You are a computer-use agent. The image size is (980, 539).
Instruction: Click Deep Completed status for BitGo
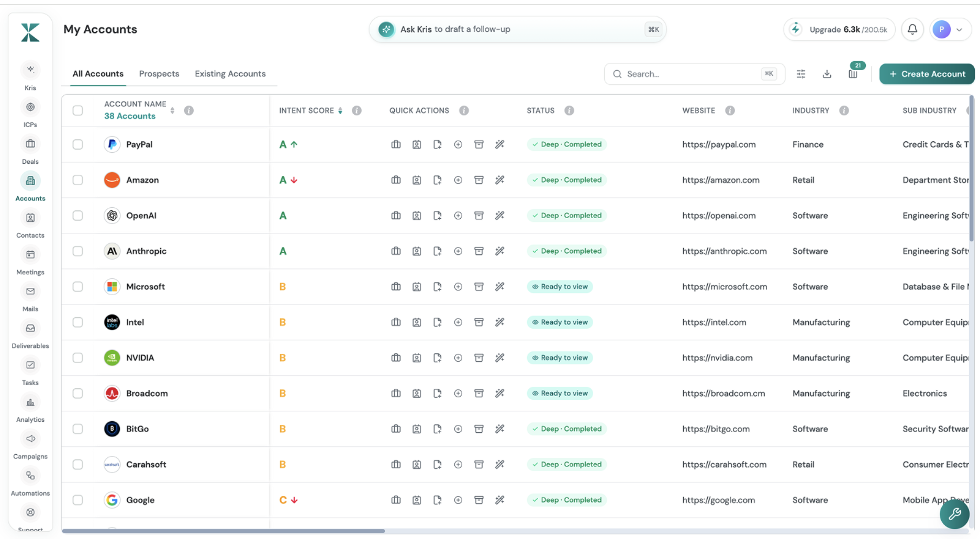click(566, 429)
